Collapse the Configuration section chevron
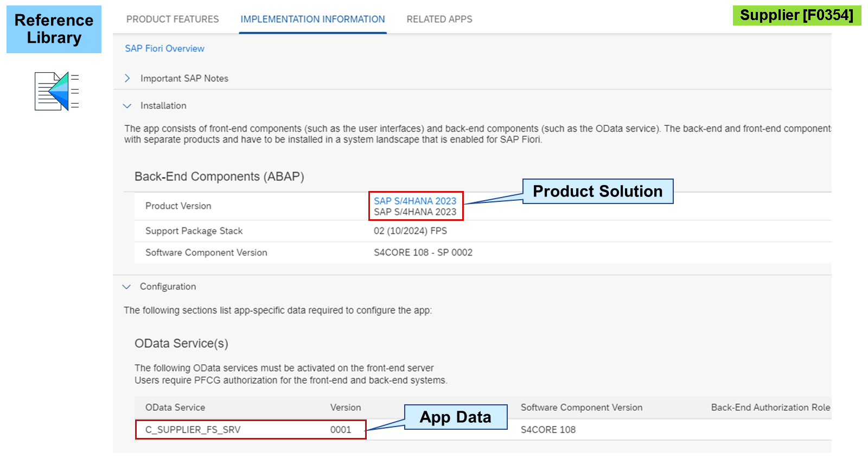This screenshot has width=868, height=458. tap(126, 287)
